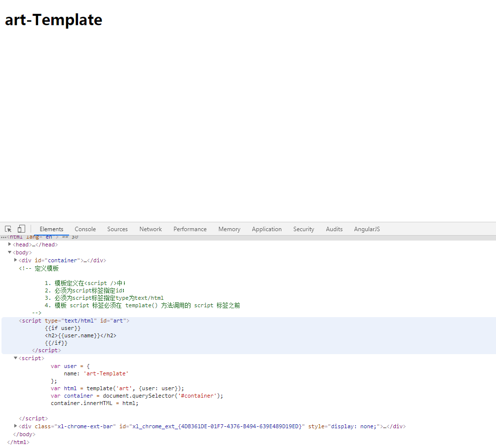The image size is (496, 448).
Task: Expand the xl-chrome-ext-bar div node
Action: (15, 426)
